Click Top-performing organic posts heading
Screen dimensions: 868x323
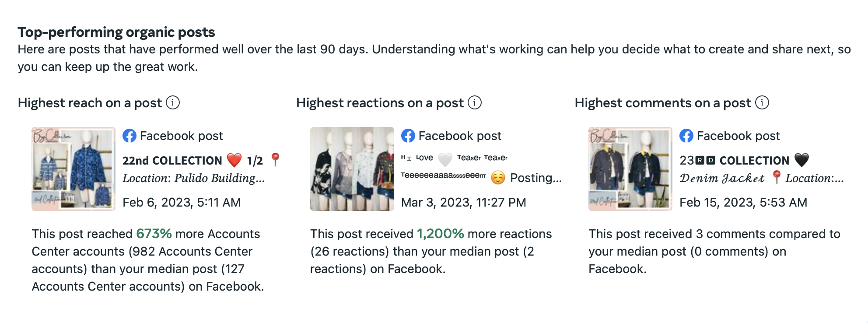pos(116,32)
